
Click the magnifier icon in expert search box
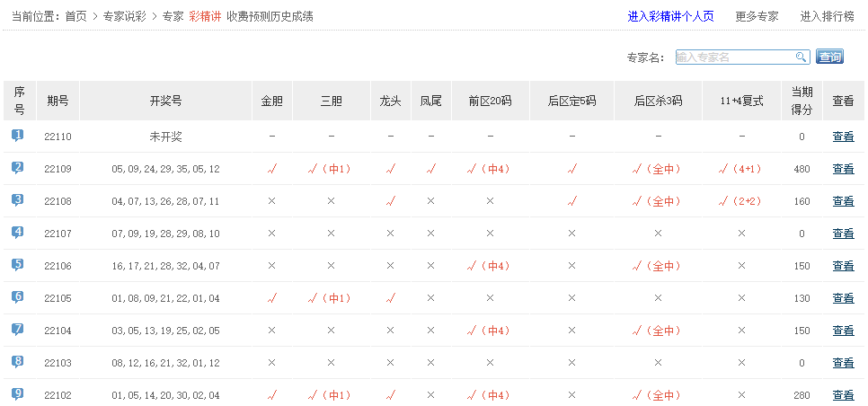click(x=801, y=57)
